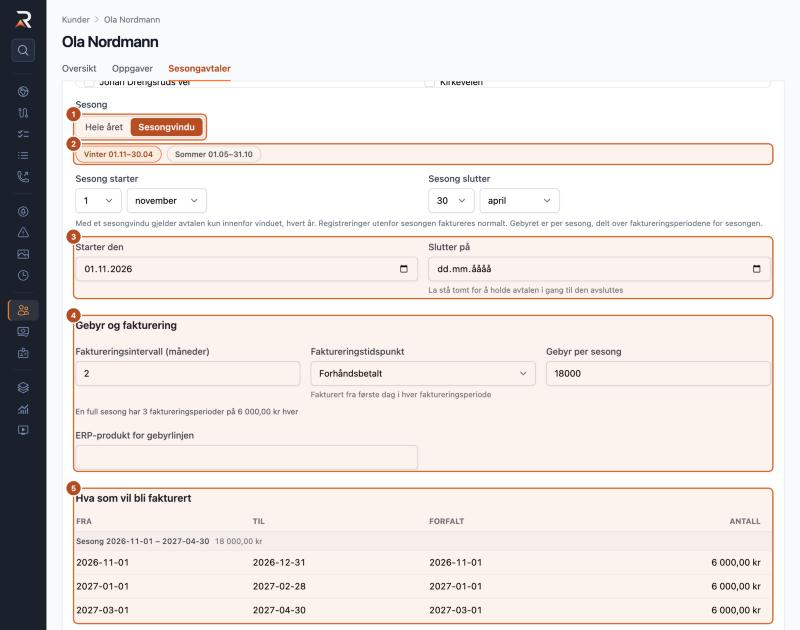
Task: Open the warning triangle icon in sidebar
Action: click(23, 233)
